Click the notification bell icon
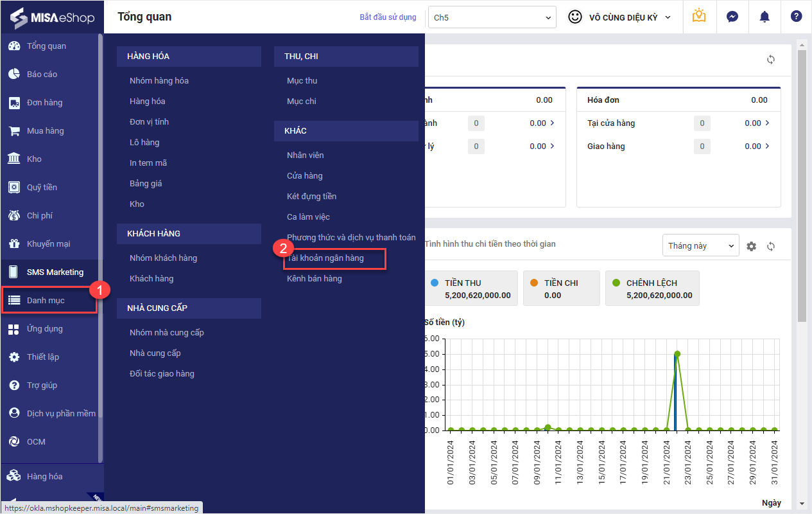This screenshot has width=812, height=514. (x=764, y=17)
